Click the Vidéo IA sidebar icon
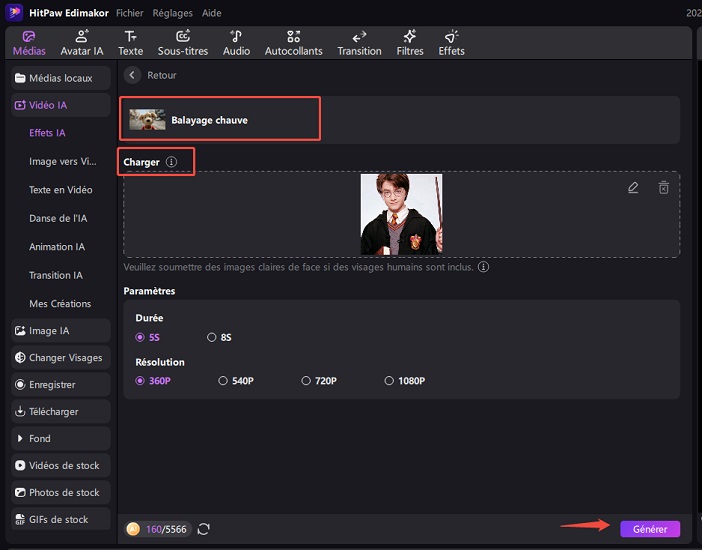The image size is (702, 550). coord(20,105)
